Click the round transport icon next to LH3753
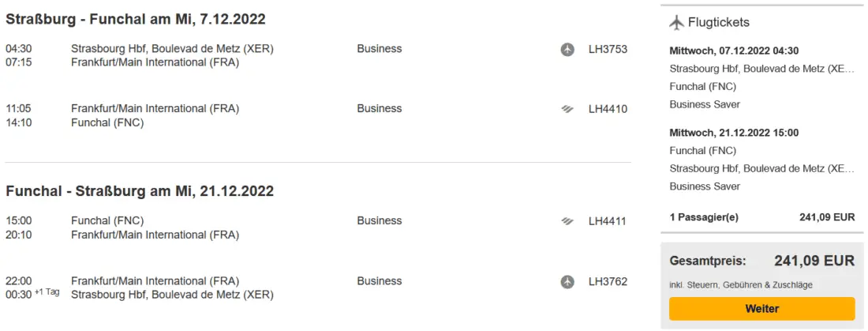The width and height of the screenshot is (868, 331). [567, 49]
